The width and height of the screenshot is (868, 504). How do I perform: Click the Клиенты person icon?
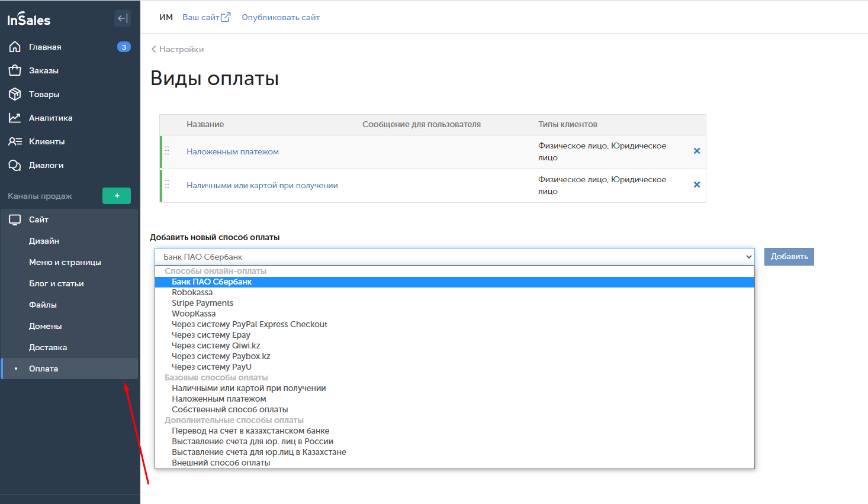(x=15, y=141)
